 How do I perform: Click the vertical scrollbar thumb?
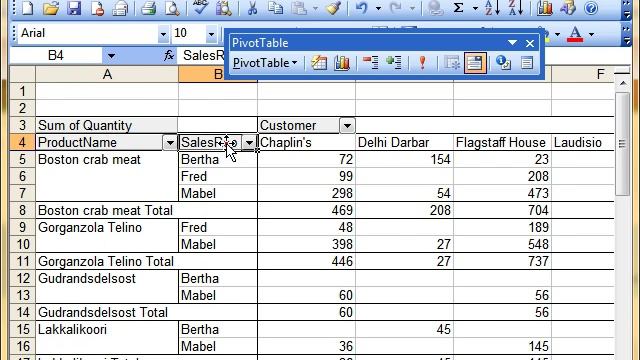(x=622, y=144)
